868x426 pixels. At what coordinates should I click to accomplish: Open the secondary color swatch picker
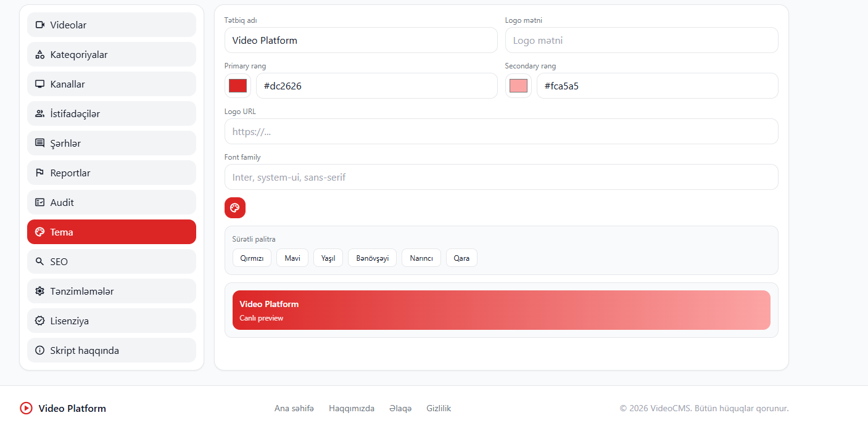click(x=518, y=86)
